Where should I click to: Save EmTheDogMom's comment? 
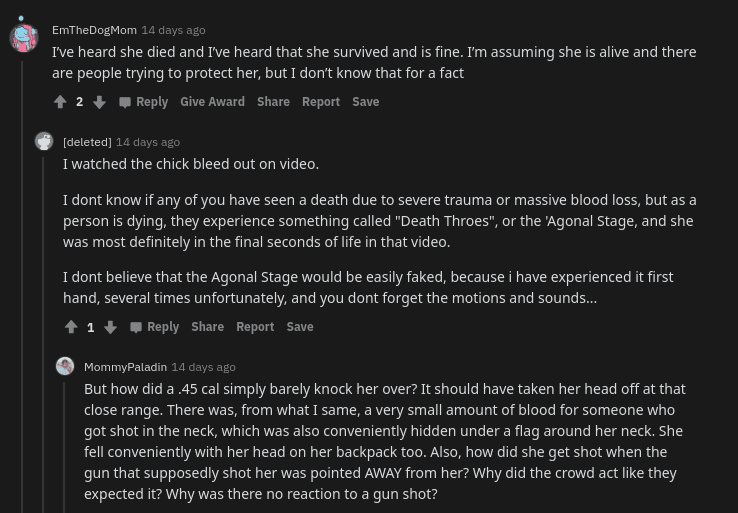[365, 102]
